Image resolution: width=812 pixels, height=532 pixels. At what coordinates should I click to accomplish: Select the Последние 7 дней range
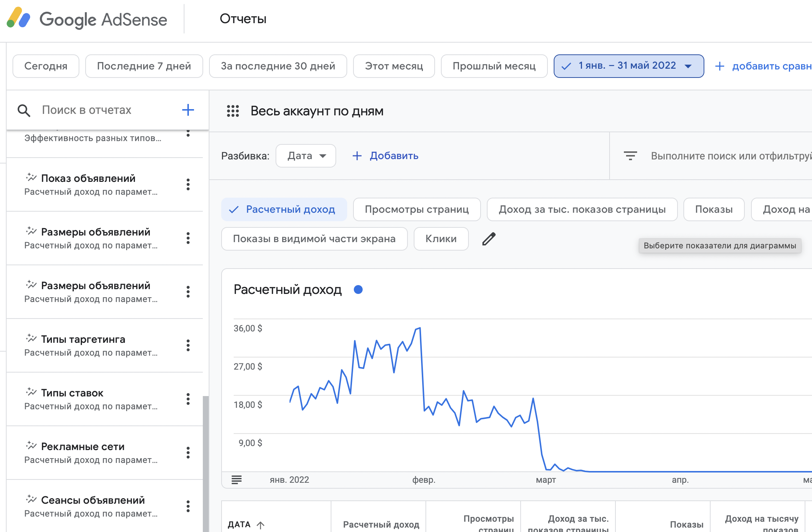tap(144, 66)
